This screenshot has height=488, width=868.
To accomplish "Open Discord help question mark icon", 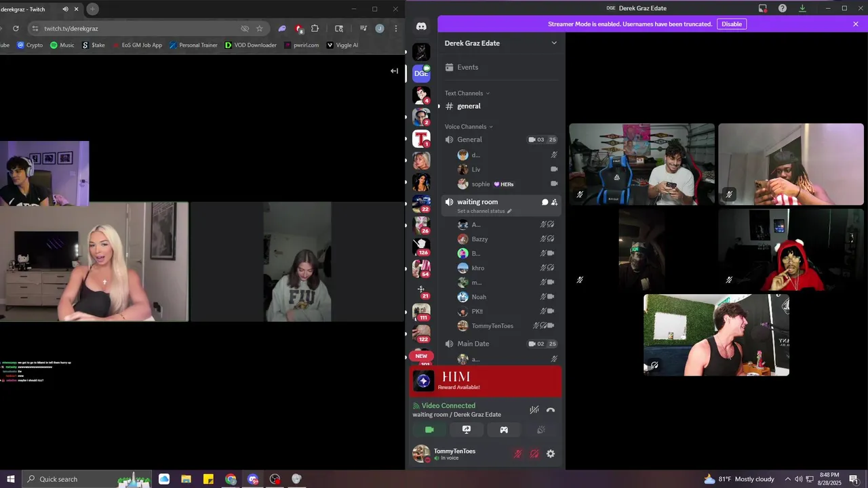I will [783, 8].
